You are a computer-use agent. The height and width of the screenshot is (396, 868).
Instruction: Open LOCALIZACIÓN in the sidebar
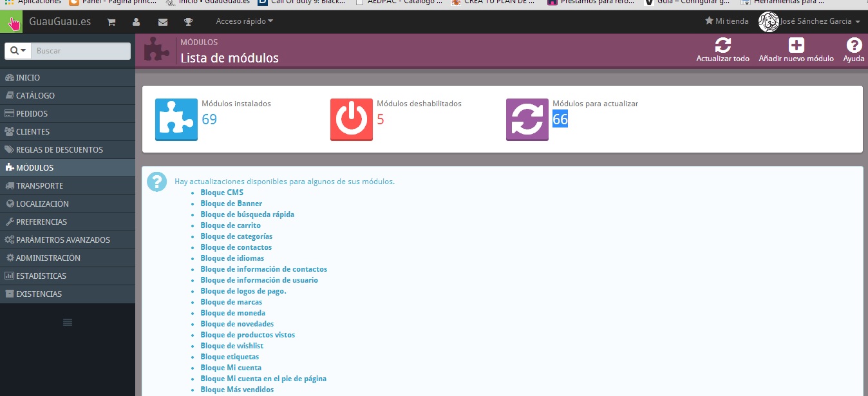(x=68, y=203)
